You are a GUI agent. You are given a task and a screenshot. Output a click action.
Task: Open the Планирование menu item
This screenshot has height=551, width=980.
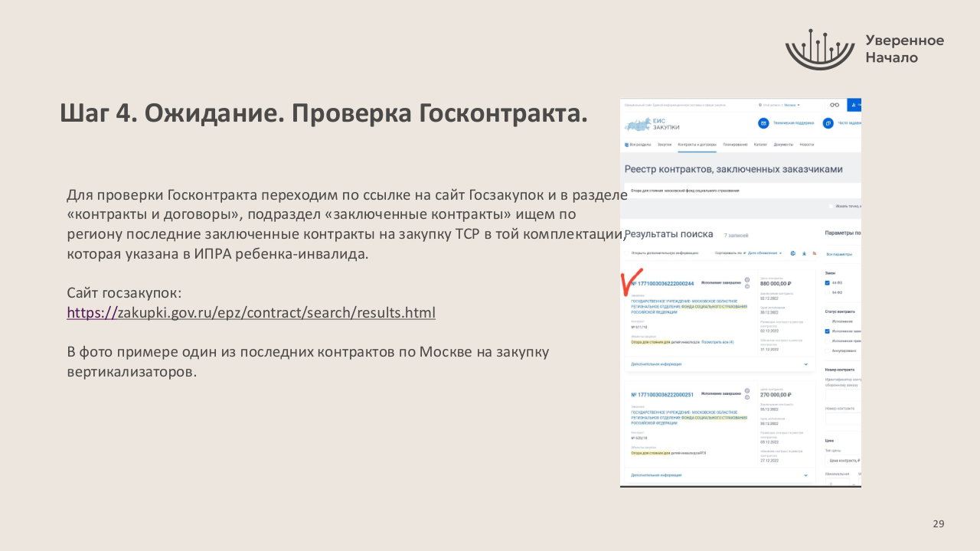(734, 144)
